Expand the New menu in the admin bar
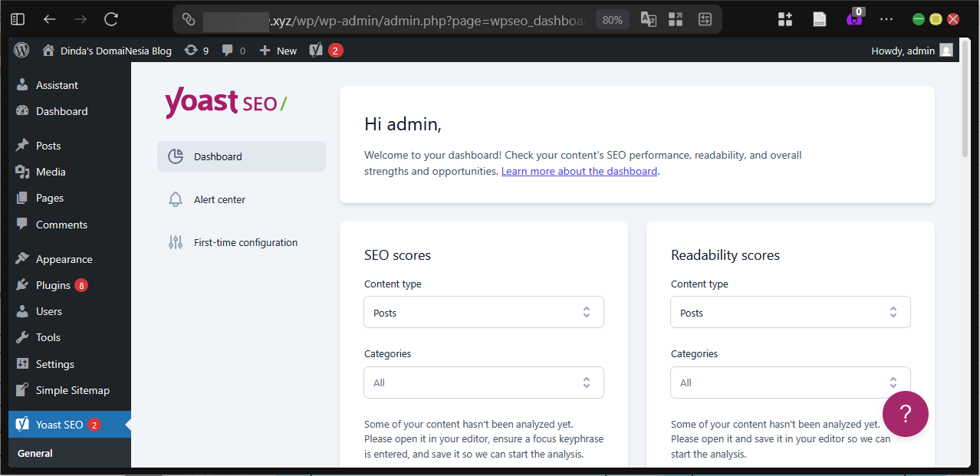 click(278, 51)
